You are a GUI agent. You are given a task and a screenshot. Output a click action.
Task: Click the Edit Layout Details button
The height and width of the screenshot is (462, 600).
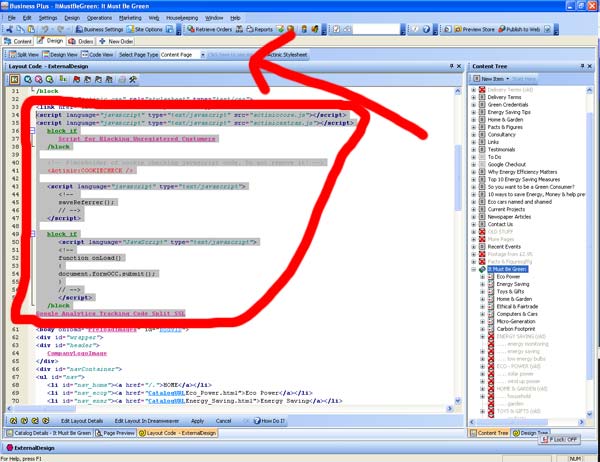[82, 421]
